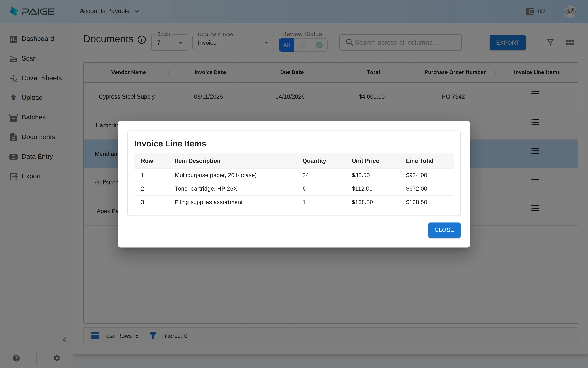
Task: Close the Invoice Line Items dialog
Action: coord(444,230)
